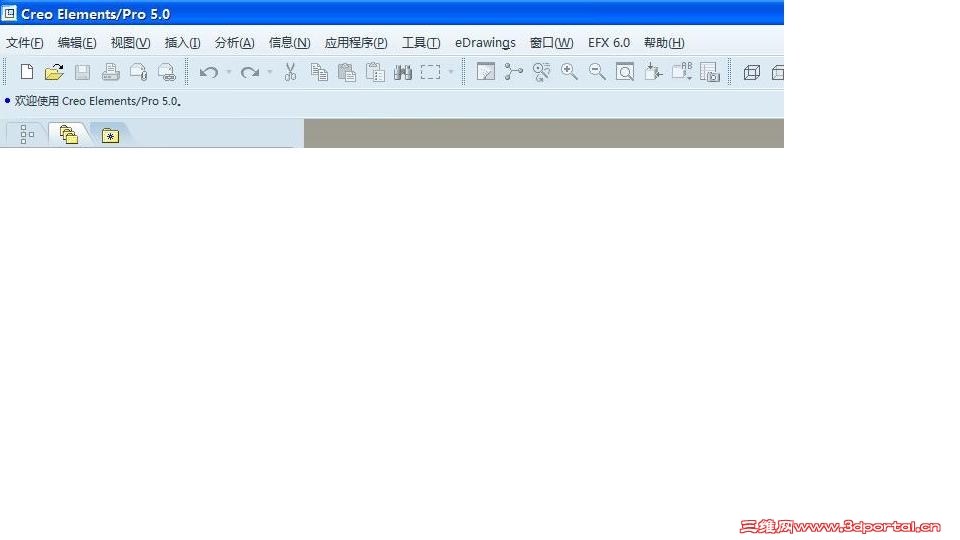
Task: Click the Paste icon
Action: tap(347, 72)
